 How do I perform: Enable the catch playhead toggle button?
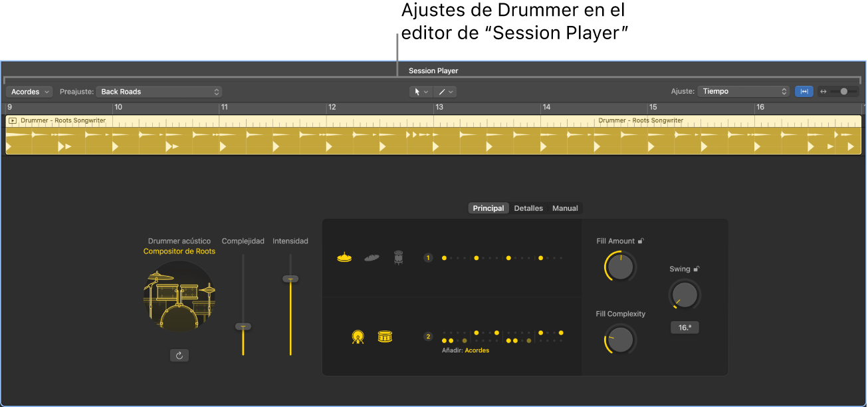point(804,91)
